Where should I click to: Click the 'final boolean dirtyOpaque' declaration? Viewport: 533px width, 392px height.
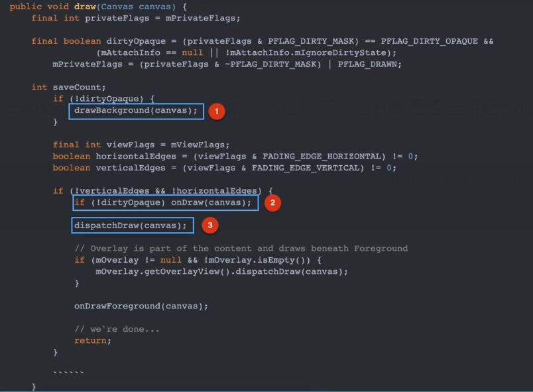pos(98,41)
